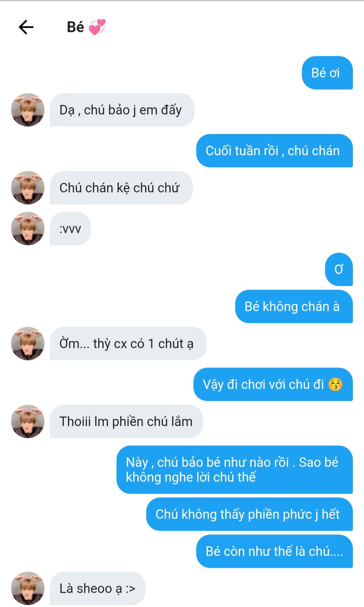Tap 'Cuối tuần rồi , chú chán' bubble

click(x=274, y=151)
